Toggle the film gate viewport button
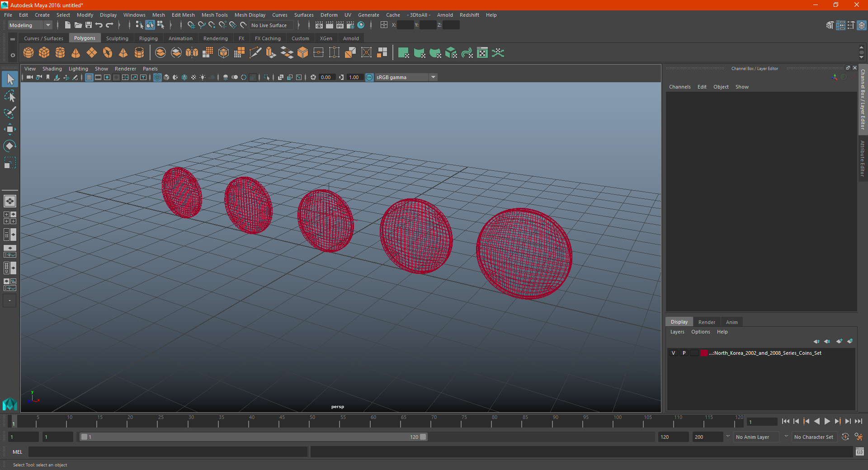Image resolution: width=868 pixels, height=470 pixels. pyautogui.click(x=98, y=78)
